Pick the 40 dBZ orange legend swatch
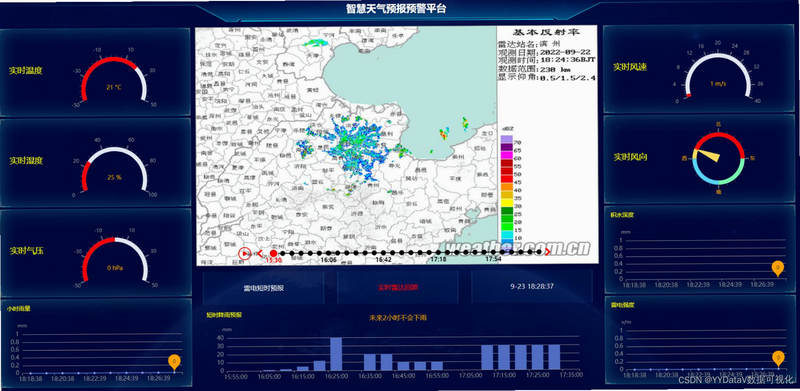This screenshot has width=800, height=391. click(506, 188)
